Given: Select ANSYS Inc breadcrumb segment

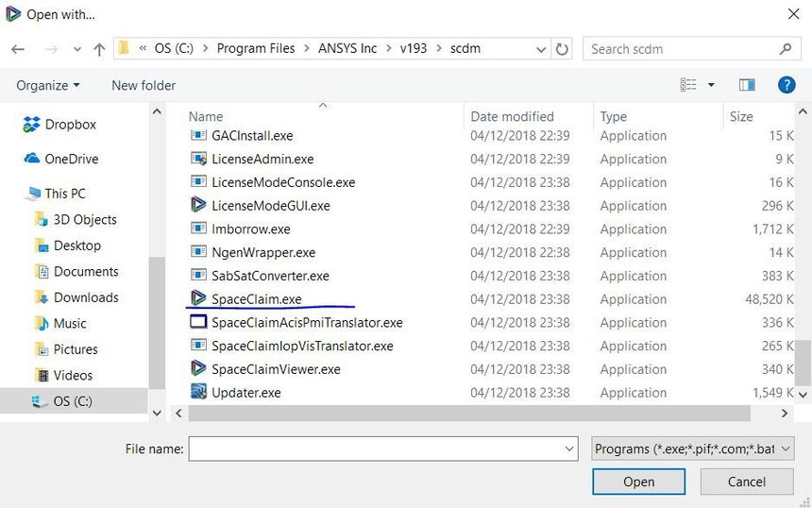Looking at the screenshot, I should tap(347, 49).
